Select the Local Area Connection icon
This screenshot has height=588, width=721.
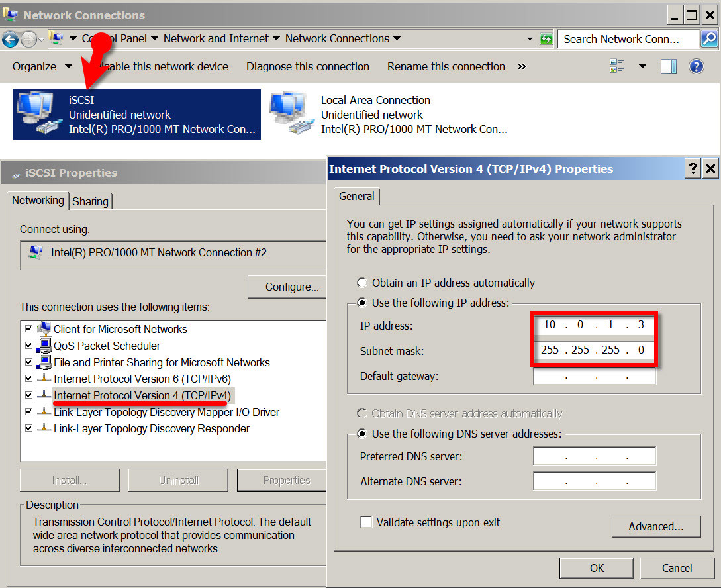pyautogui.click(x=291, y=113)
